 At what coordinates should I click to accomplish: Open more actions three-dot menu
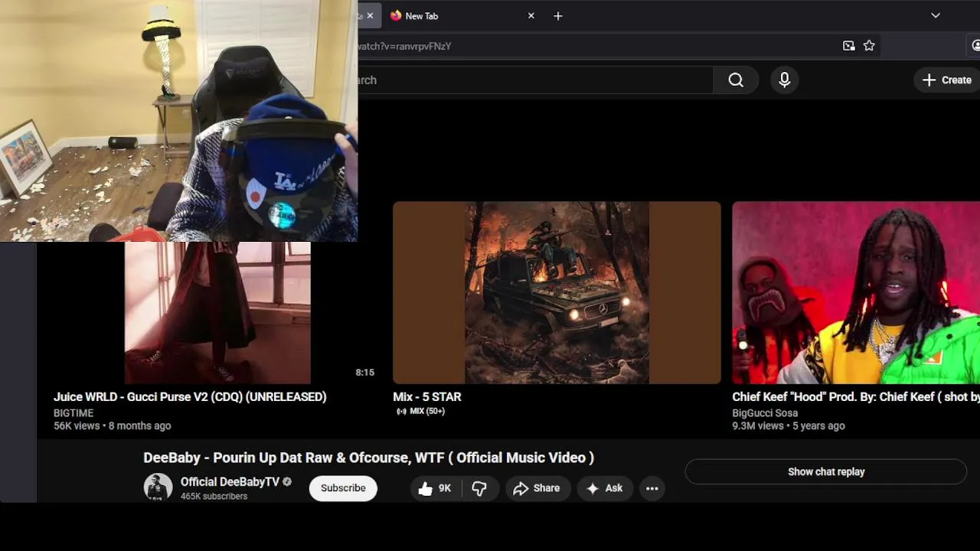point(652,488)
